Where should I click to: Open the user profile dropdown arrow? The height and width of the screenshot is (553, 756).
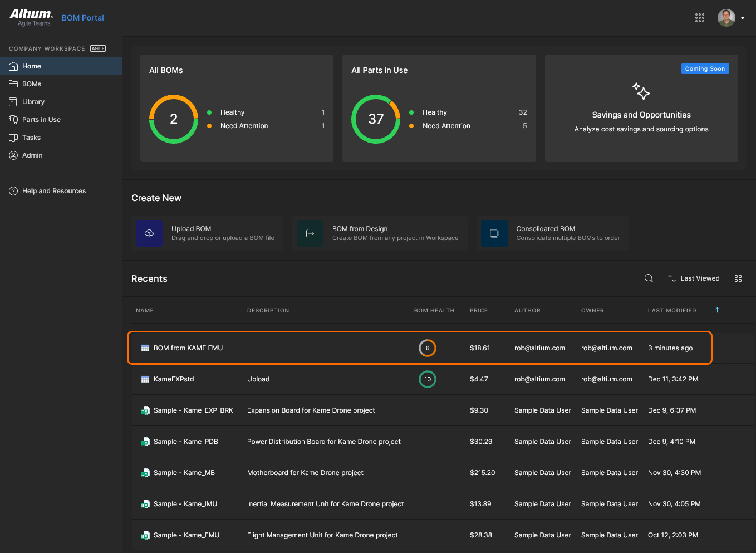[743, 18]
